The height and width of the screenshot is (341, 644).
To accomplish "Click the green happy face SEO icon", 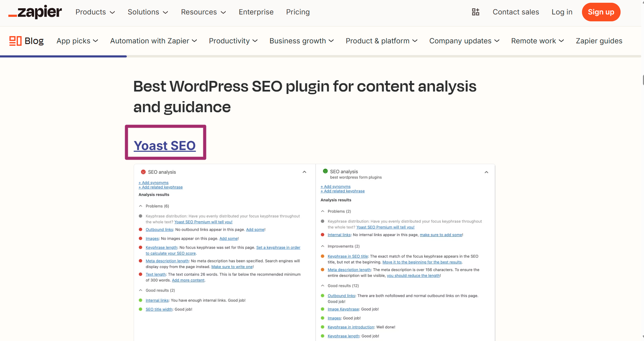I will [325, 171].
